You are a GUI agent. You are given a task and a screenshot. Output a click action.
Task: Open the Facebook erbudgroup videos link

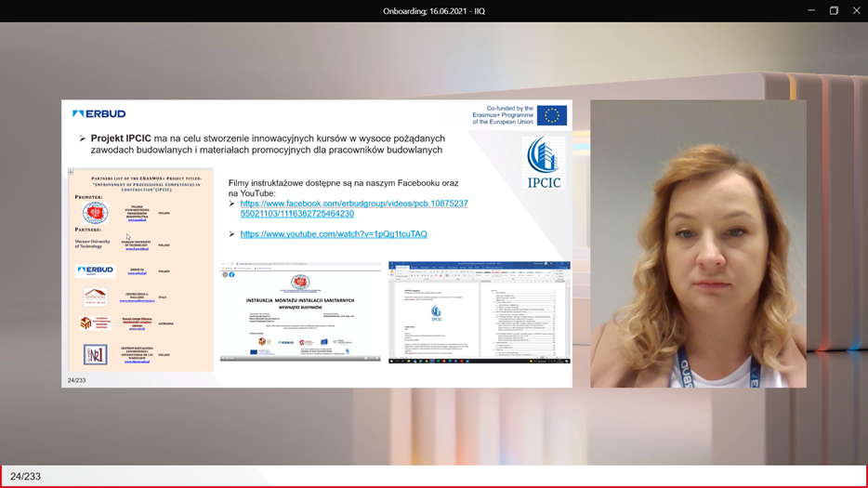[354, 208]
